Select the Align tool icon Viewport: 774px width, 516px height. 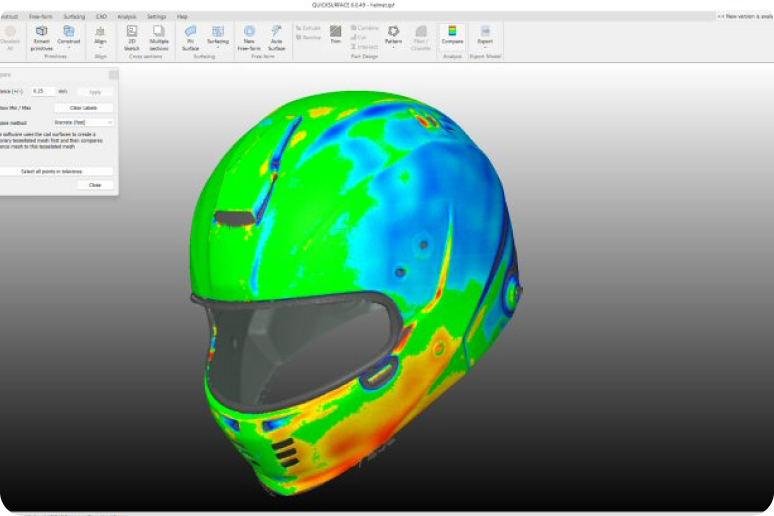click(x=101, y=36)
